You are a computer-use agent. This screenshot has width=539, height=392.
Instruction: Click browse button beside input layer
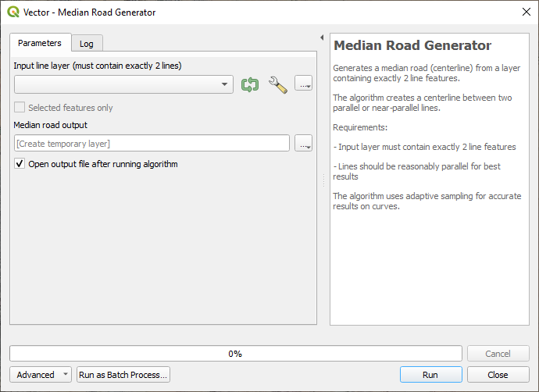point(304,85)
